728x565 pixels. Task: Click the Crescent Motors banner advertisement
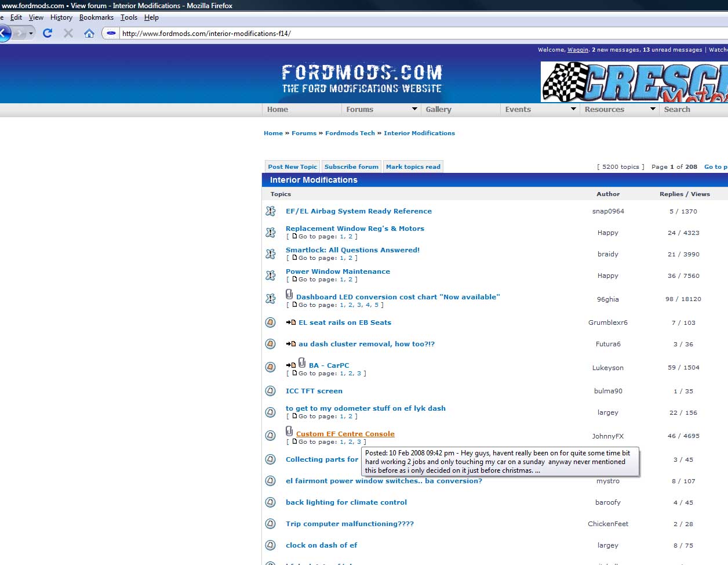(634, 82)
